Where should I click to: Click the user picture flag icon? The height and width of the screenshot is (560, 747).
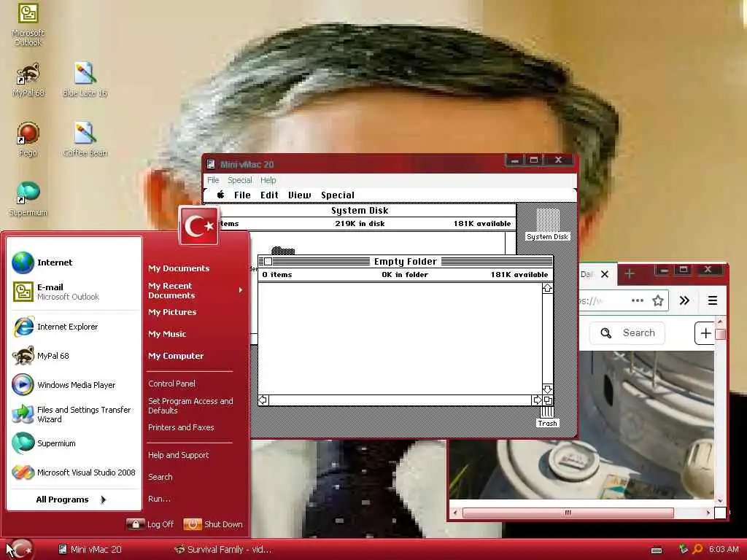pos(198,226)
